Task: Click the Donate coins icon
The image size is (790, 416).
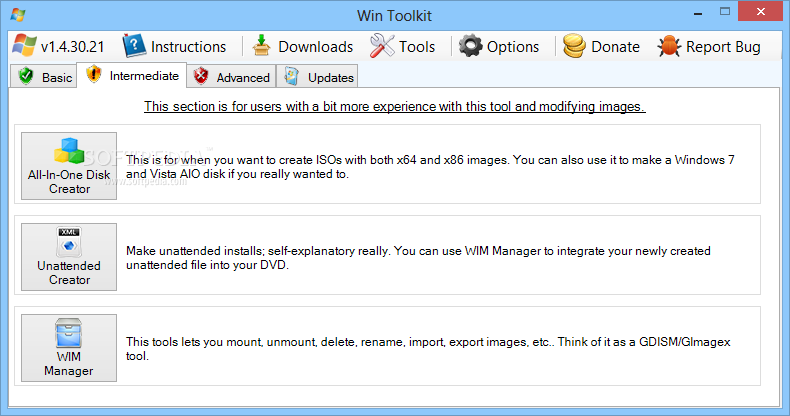Action: click(574, 46)
